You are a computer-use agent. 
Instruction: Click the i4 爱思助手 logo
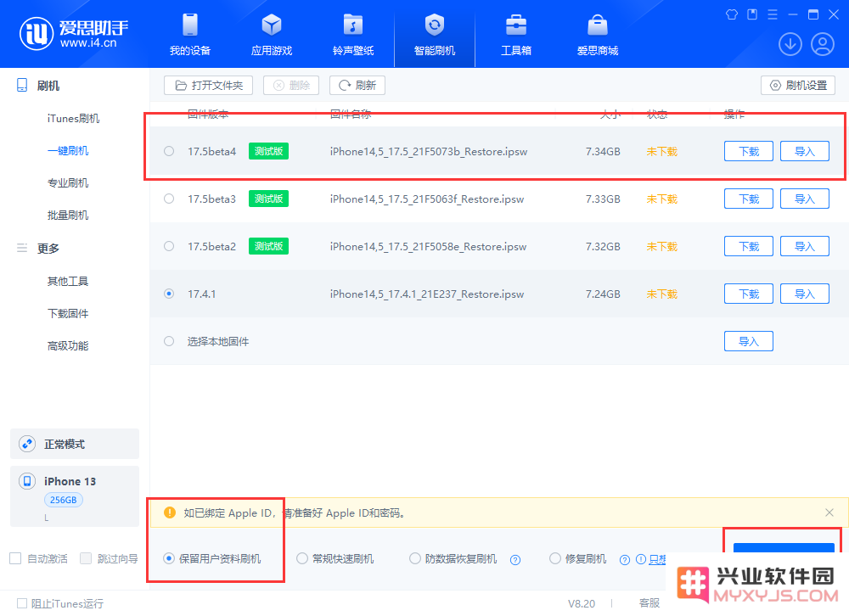tap(74, 34)
